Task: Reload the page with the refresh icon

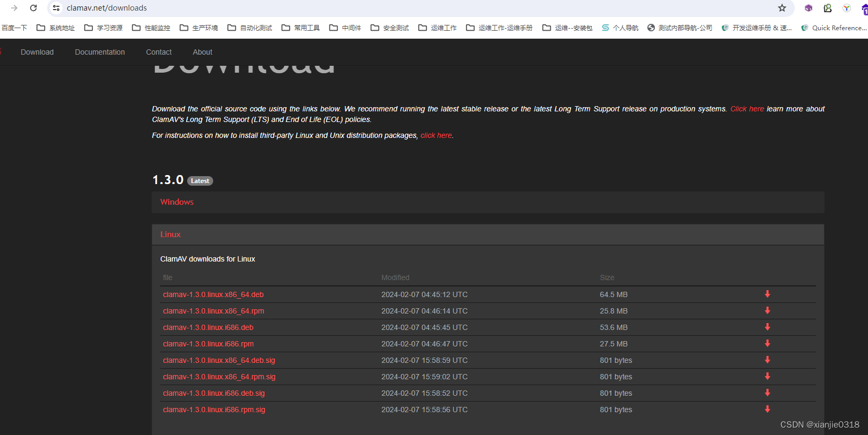Action: point(33,8)
